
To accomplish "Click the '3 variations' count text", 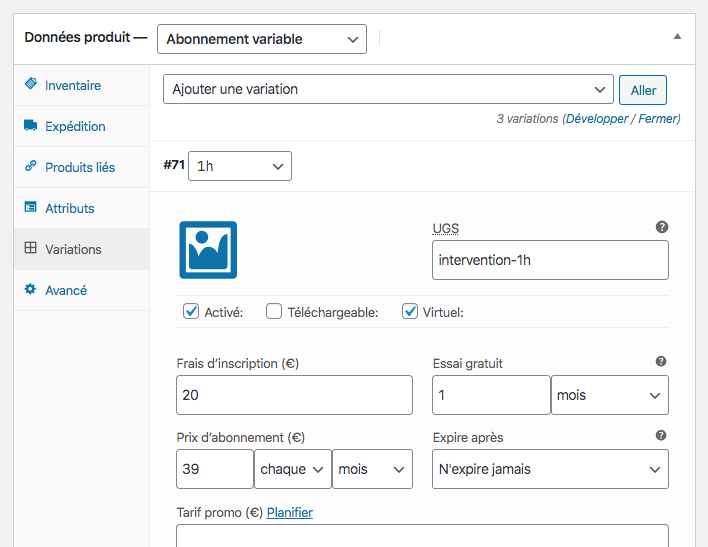I will [x=527, y=119].
